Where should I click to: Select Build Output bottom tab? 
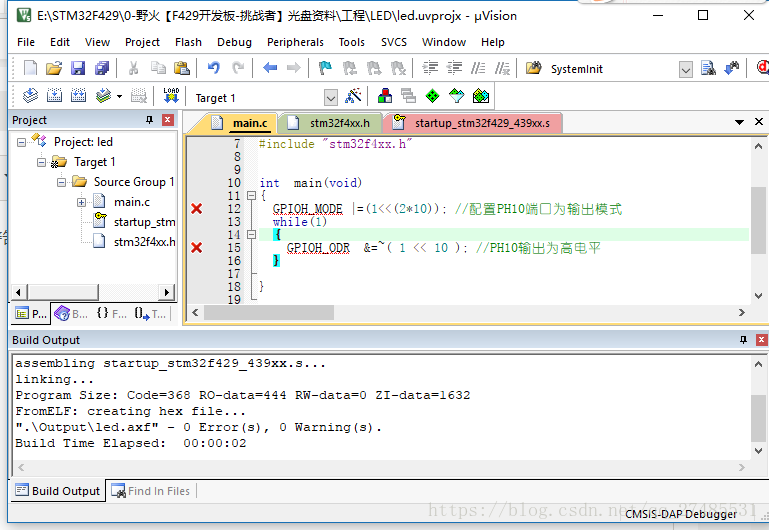(x=57, y=491)
